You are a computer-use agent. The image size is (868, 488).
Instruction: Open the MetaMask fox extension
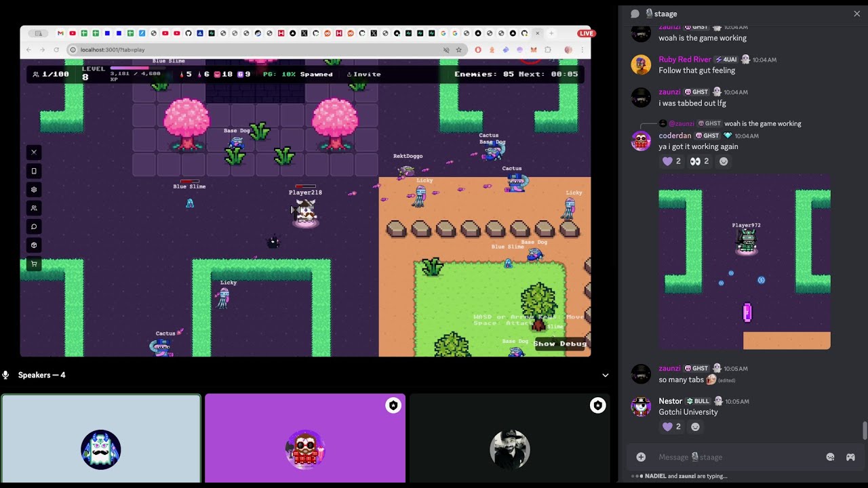(534, 49)
